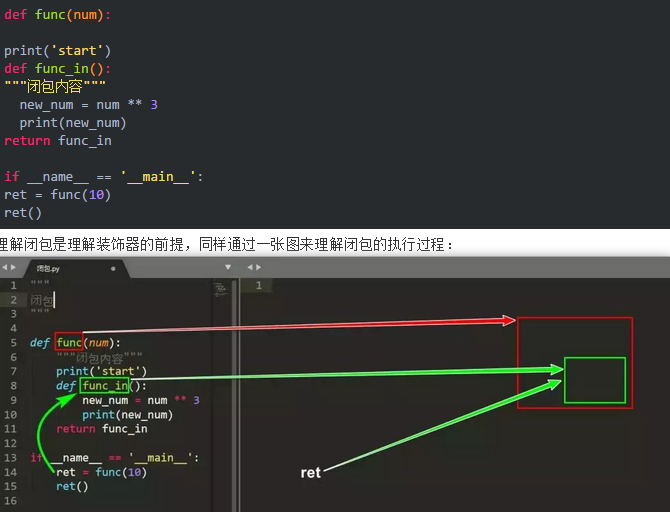Click gutter line number 8 in the left pane
670x512 pixels.
coord(14,386)
